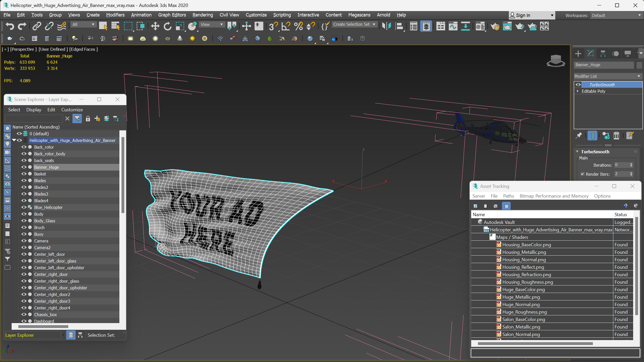The width and height of the screenshot is (644, 362).
Task: Collapse the TurboSmooth rollout
Action: [x=577, y=152]
